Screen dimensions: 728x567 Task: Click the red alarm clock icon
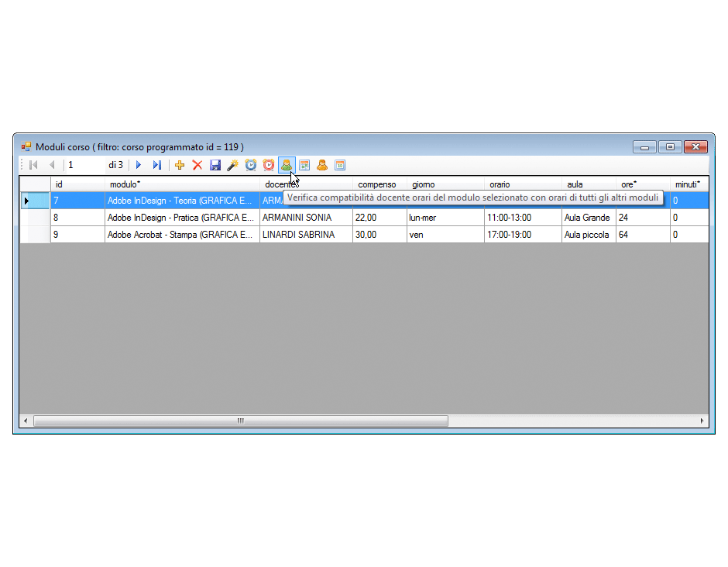pyautogui.click(x=269, y=165)
